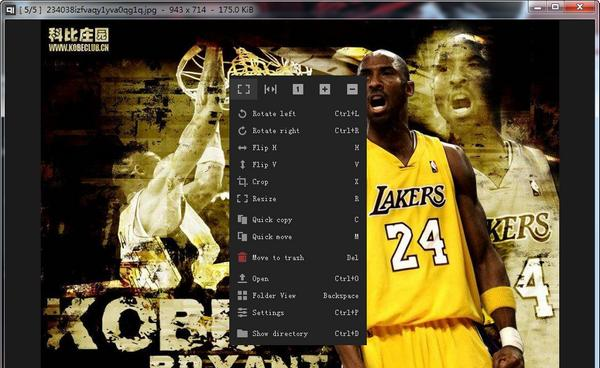This screenshot has height=368, width=600.
Task: Pick Resize in the context menu
Action: [298, 199]
